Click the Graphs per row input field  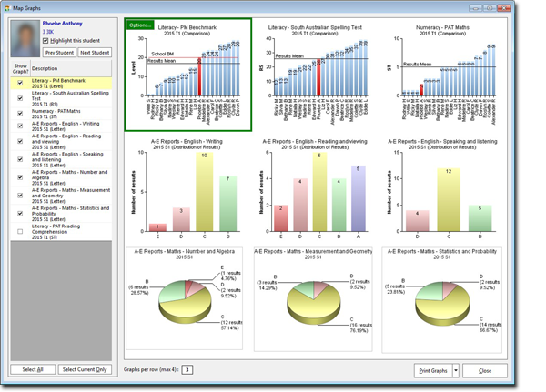pos(187,369)
